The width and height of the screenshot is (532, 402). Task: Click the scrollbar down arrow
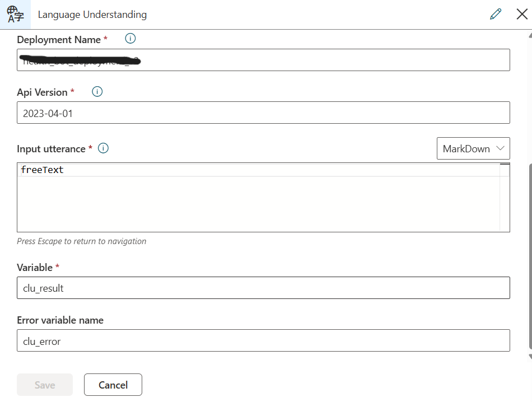[530, 356]
